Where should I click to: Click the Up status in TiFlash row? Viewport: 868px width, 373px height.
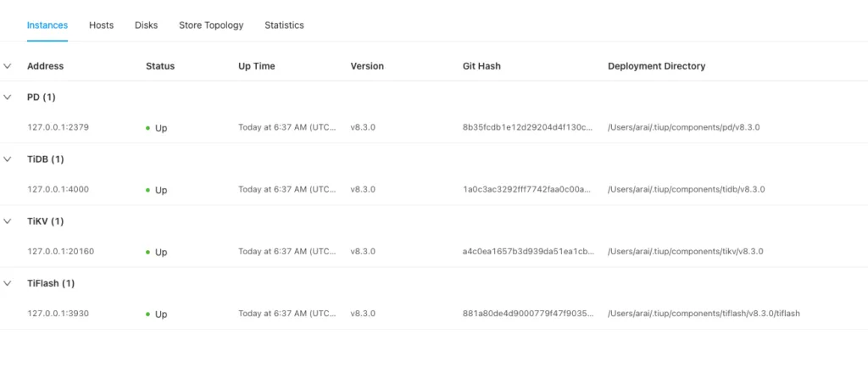click(x=157, y=314)
